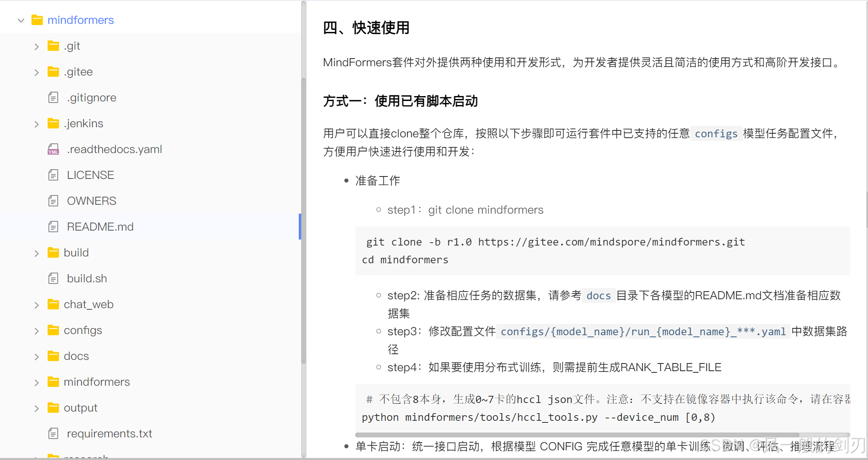The width and height of the screenshot is (868, 460).
Task: Select the inner mindformers folder
Action: click(x=96, y=382)
